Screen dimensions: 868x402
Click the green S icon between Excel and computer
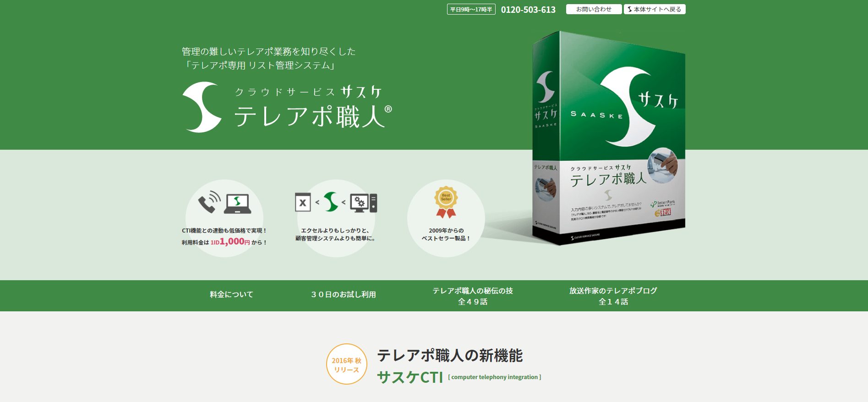[331, 202]
